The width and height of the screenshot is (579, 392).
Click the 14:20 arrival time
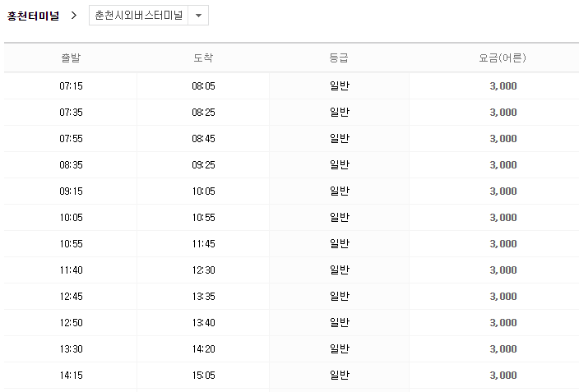point(203,349)
